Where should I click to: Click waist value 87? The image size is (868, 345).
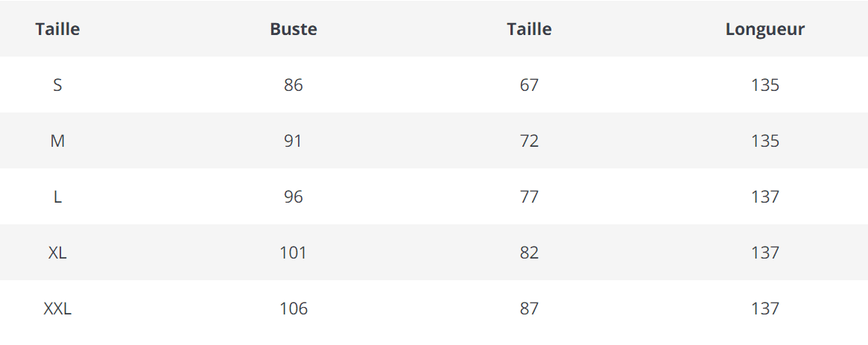click(529, 308)
